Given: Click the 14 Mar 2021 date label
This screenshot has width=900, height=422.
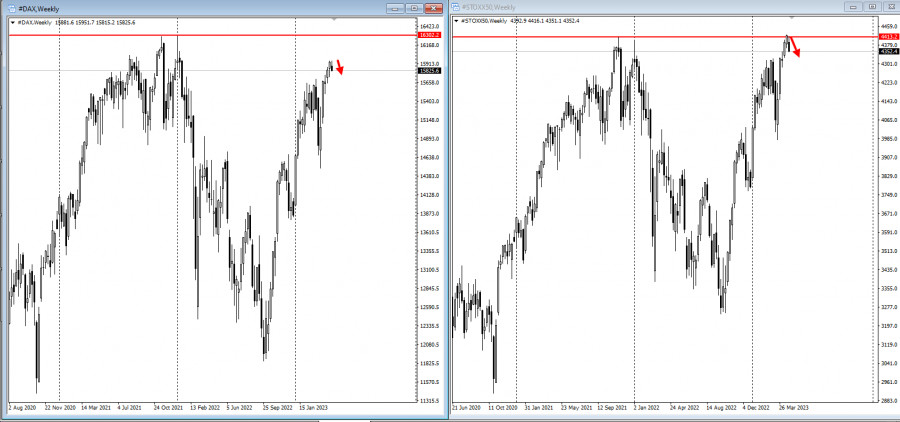Looking at the screenshot, I should click(x=96, y=407).
